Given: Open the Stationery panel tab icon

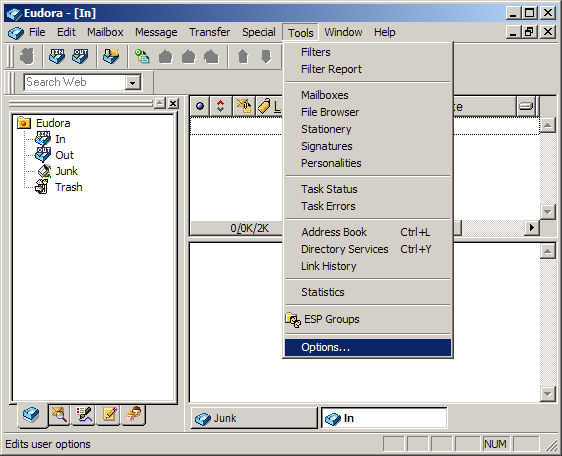Looking at the screenshot, I should tap(109, 415).
